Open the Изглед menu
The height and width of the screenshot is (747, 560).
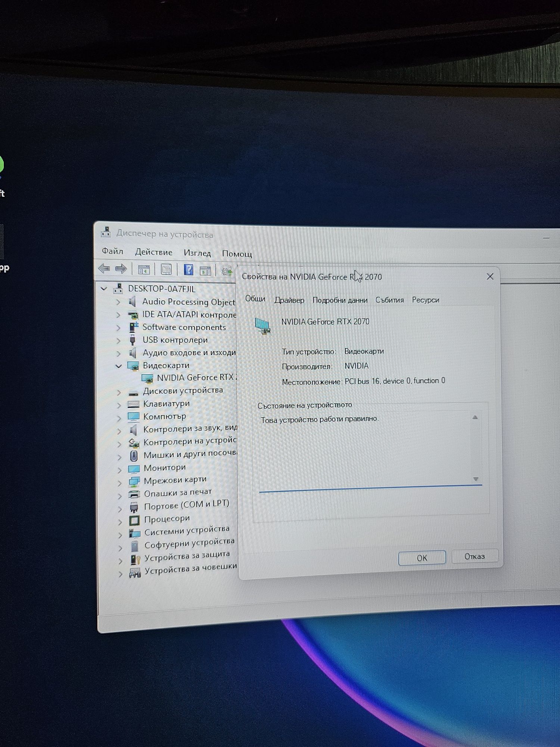(197, 253)
